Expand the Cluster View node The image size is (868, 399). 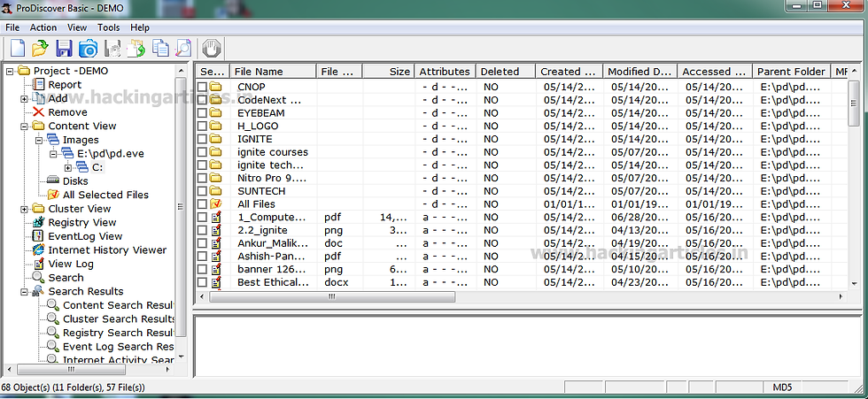pos(24,210)
